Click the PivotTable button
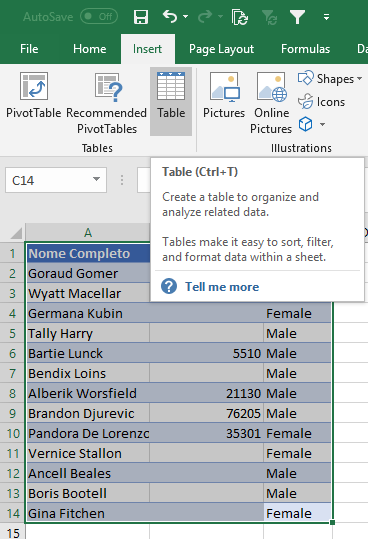Screen dimensions: 368x539 point(34,96)
